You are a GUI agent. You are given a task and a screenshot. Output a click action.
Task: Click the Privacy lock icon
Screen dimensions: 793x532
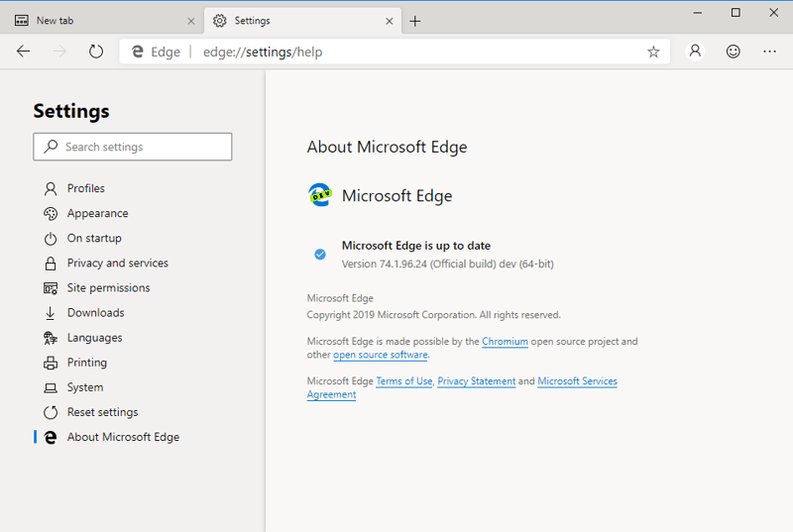(x=51, y=264)
